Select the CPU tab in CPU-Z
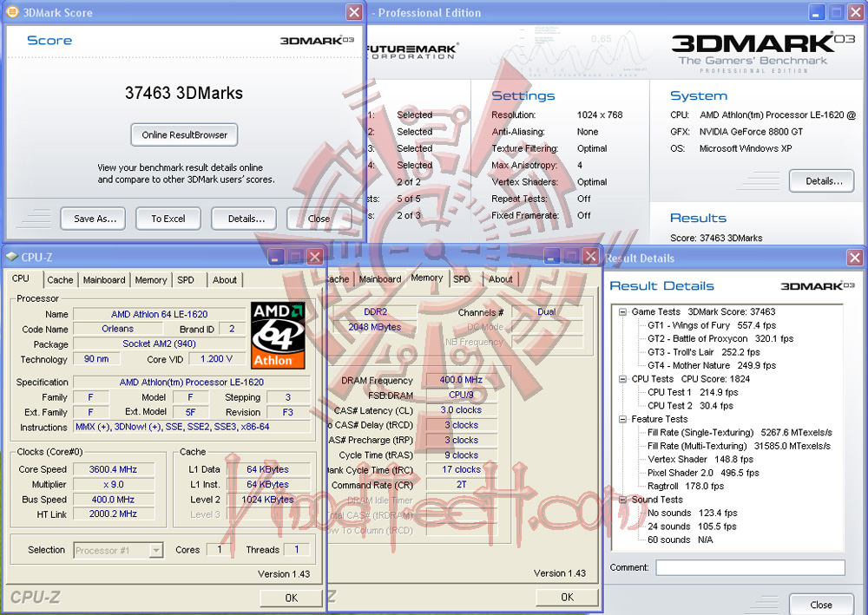 21,278
